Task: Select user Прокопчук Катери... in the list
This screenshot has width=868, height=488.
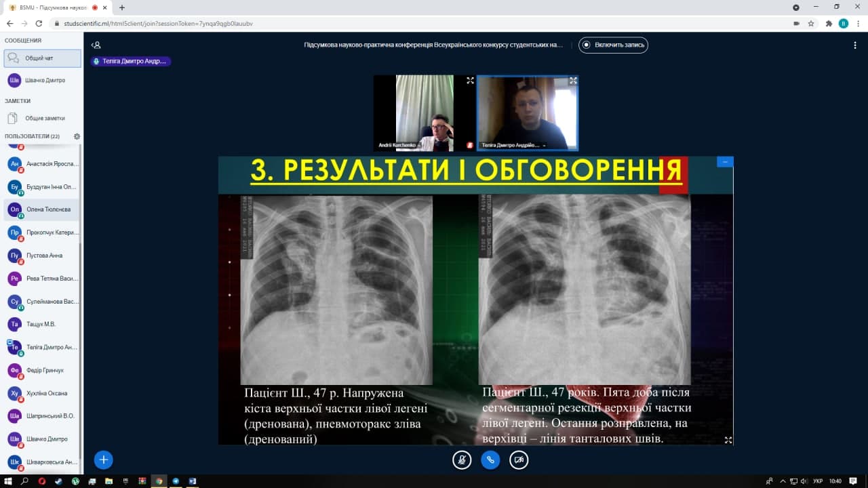Action: point(42,232)
